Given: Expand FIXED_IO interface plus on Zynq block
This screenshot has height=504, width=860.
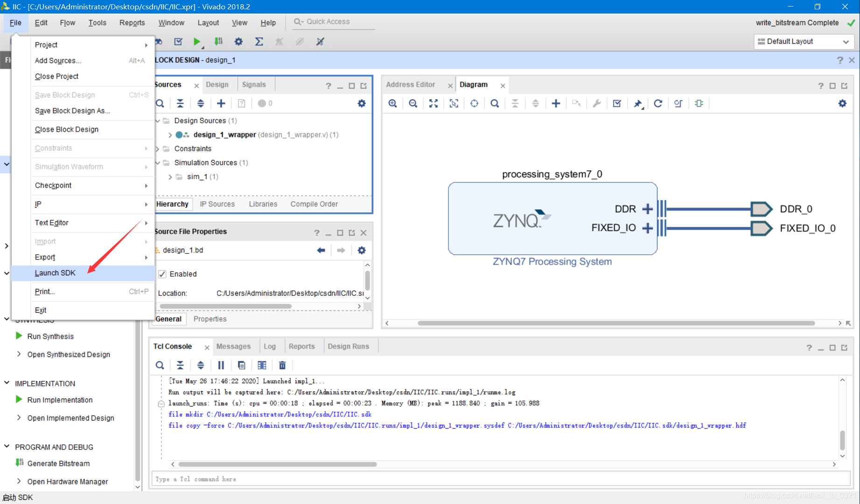Looking at the screenshot, I should coord(647,228).
